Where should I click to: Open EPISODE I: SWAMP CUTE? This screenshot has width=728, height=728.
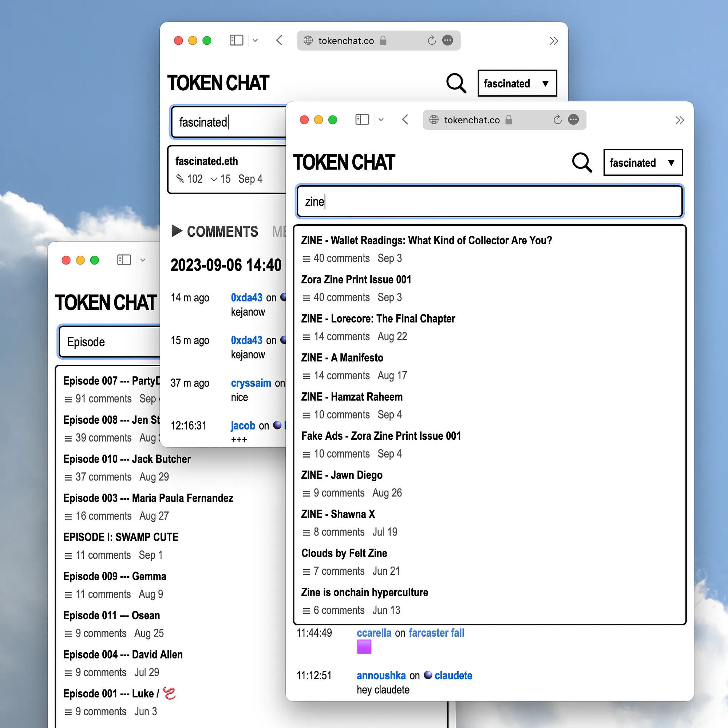click(x=120, y=537)
